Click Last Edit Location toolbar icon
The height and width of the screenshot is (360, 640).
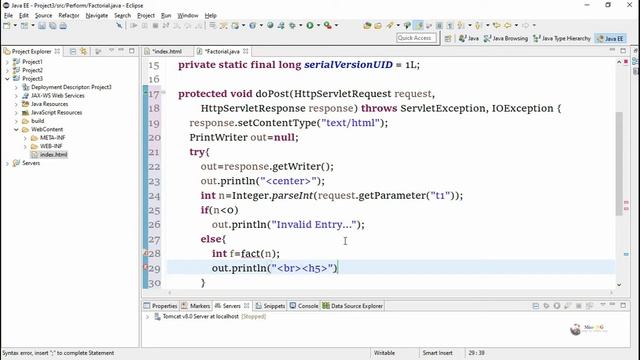(496, 25)
